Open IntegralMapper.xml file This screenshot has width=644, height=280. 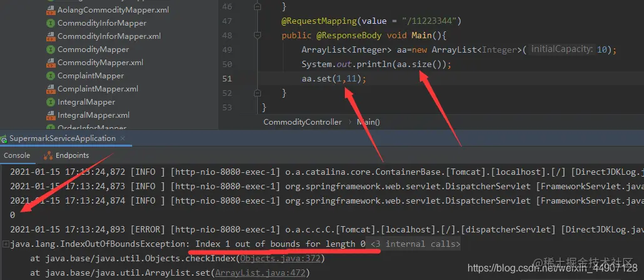(93, 115)
